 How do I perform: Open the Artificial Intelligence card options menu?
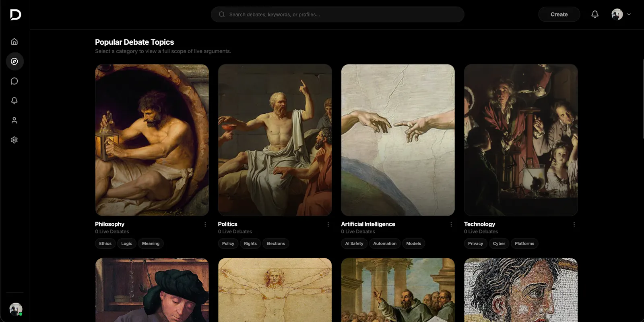[451, 224]
